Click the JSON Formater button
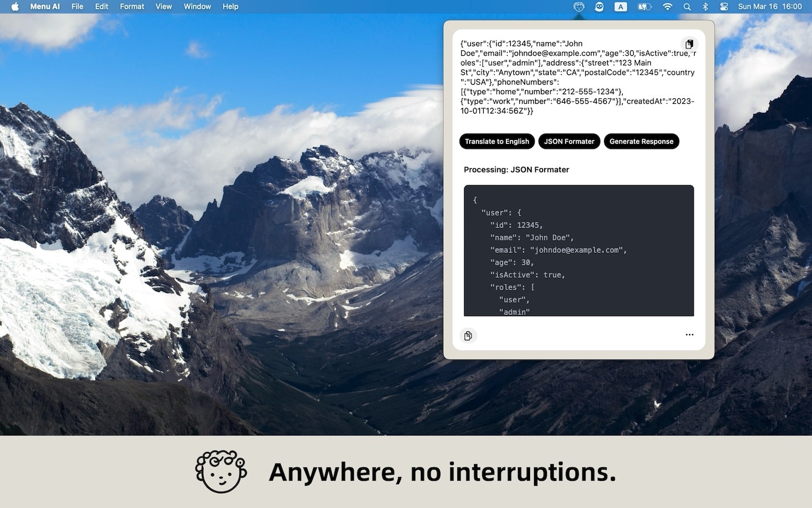 pyautogui.click(x=569, y=142)
